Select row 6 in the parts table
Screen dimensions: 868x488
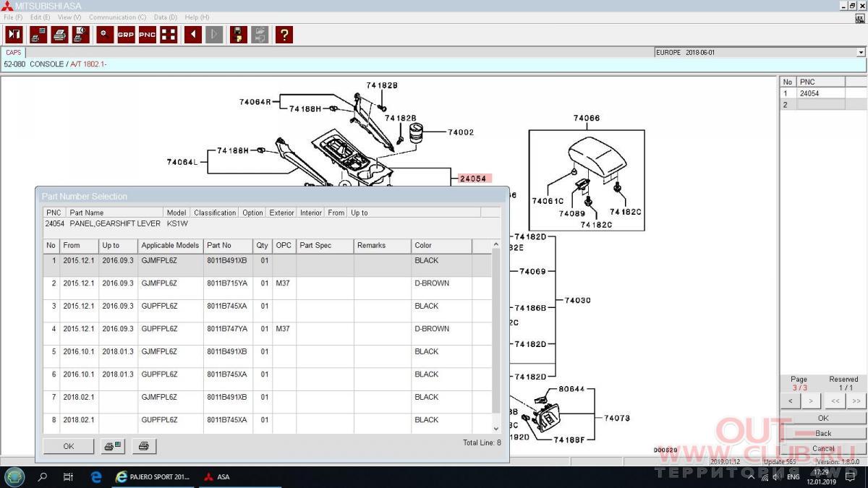pyautogui.click(x=267, y=379)
